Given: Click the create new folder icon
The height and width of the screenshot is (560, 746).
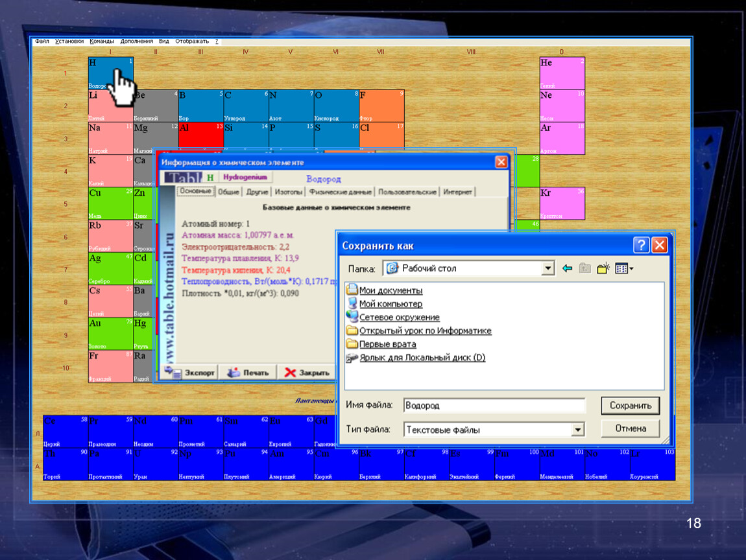Looking at the screenshot, I should [x=603, y=268].
